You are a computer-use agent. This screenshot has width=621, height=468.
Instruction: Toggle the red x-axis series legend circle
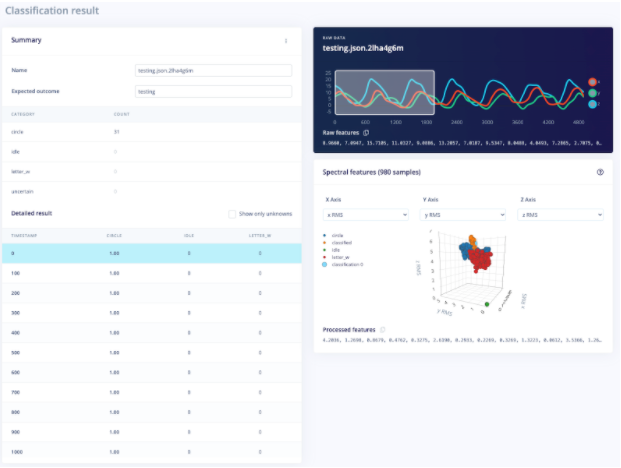593,82
